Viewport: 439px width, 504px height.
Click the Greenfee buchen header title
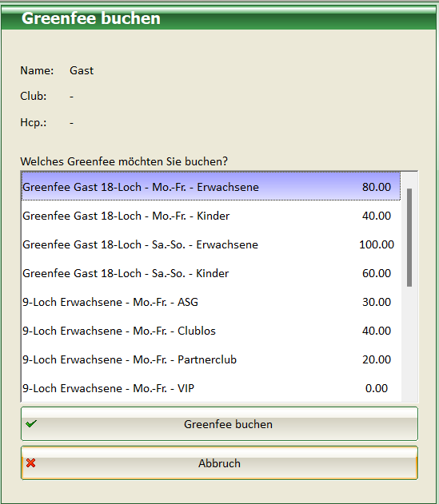click(x=91, y=18)
